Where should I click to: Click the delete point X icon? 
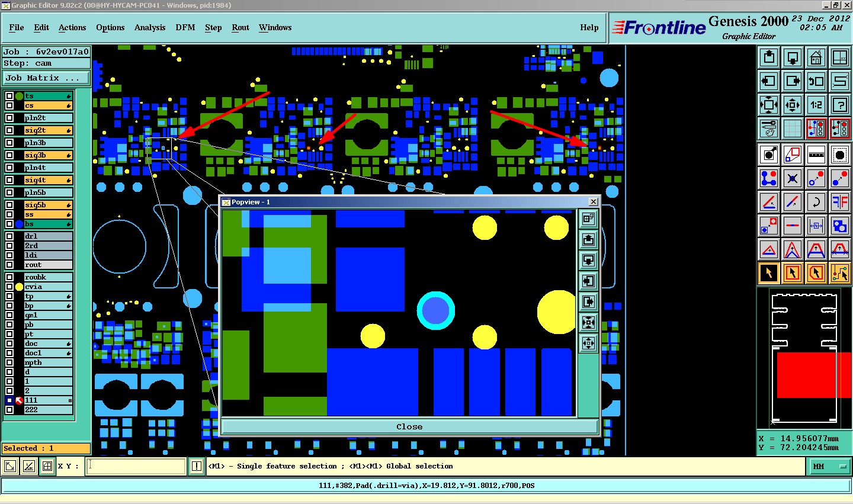tap(793, 178)
